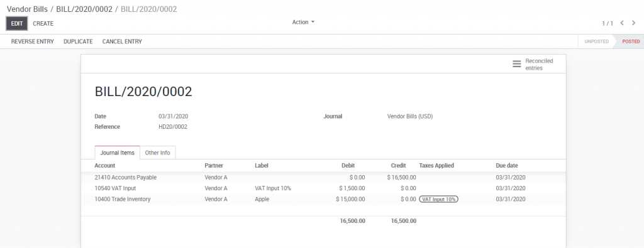Click the Credit column header
This screenshot has width=644, height=248.
pyautogui.click(x=398, y=166)
